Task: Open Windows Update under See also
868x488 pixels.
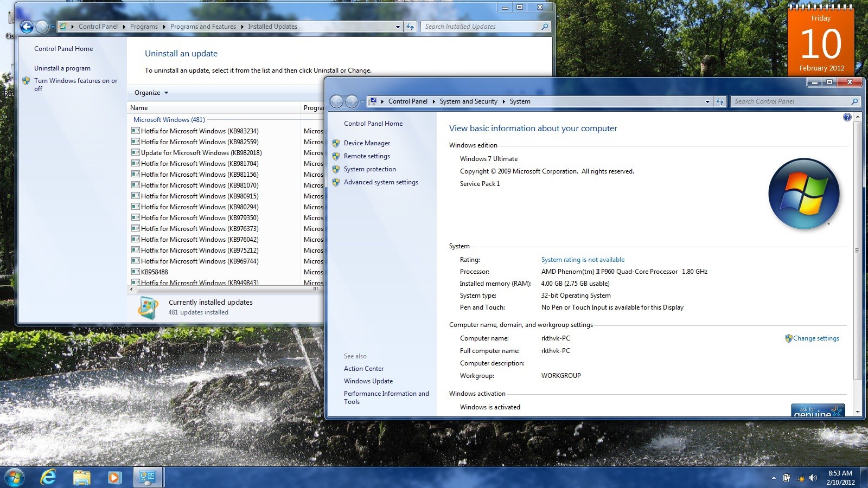Action: point(368,381)
